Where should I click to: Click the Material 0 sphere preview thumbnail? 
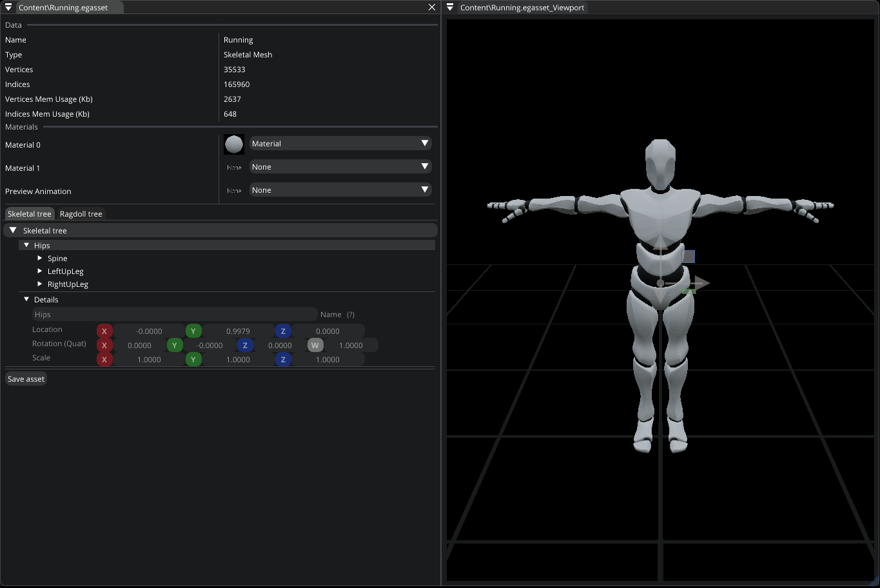(x=234, y=144)
